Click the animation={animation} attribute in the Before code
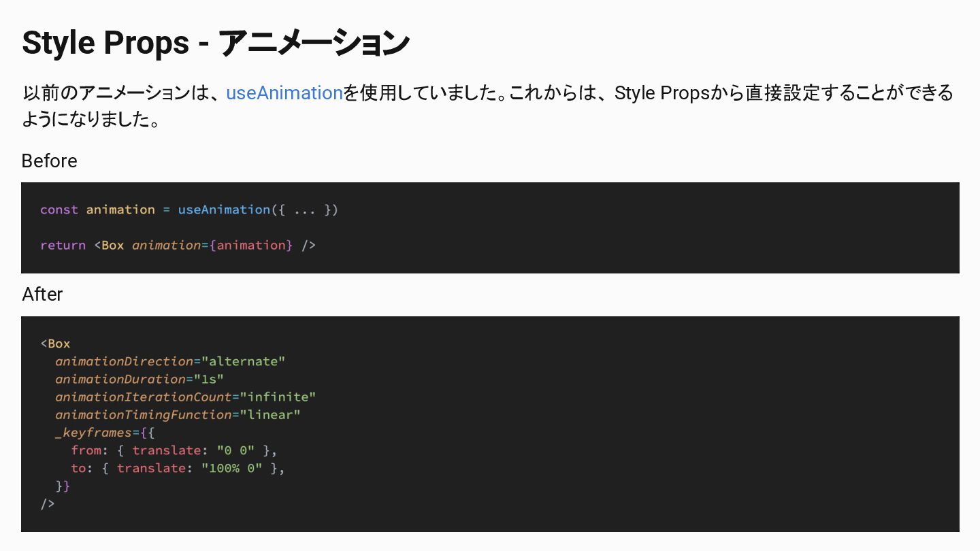The image size is (980, 551). click(x=212, y=245)
